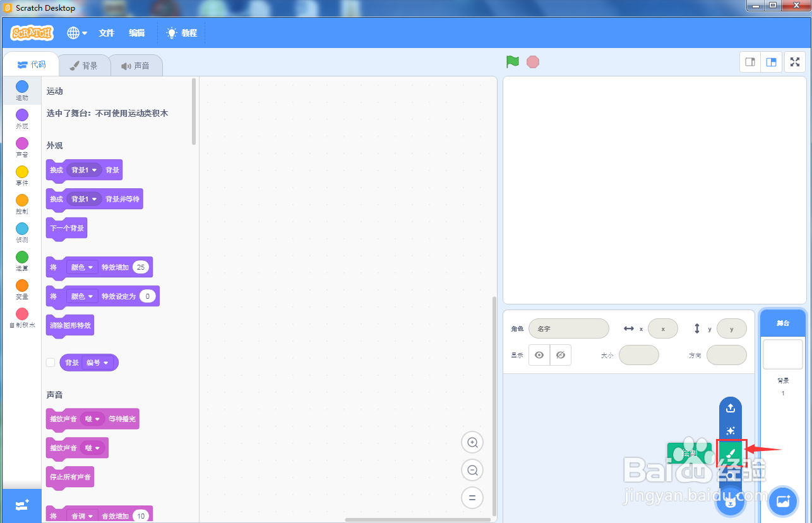Click the green flag to run
This screenshot has height=523, width=812.
coord(512,62)
